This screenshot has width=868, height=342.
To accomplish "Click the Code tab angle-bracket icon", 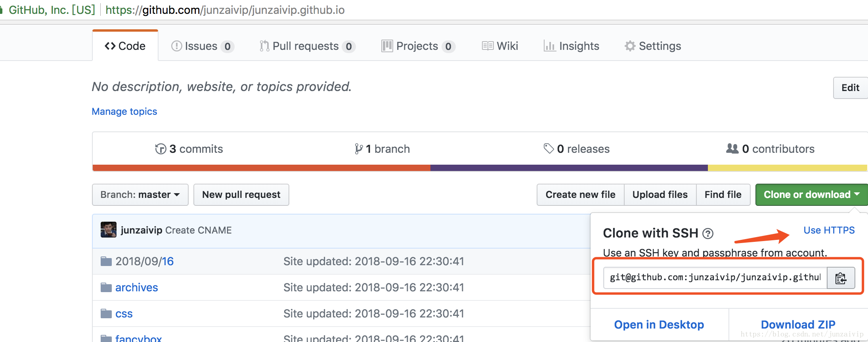I will click(x=110, y=46).
